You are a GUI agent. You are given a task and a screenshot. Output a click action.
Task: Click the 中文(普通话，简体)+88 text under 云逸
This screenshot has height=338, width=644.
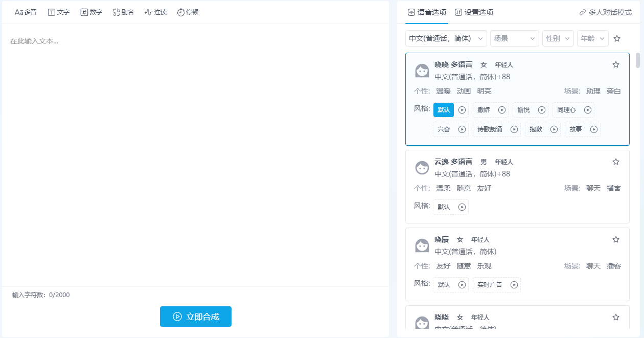472,174
